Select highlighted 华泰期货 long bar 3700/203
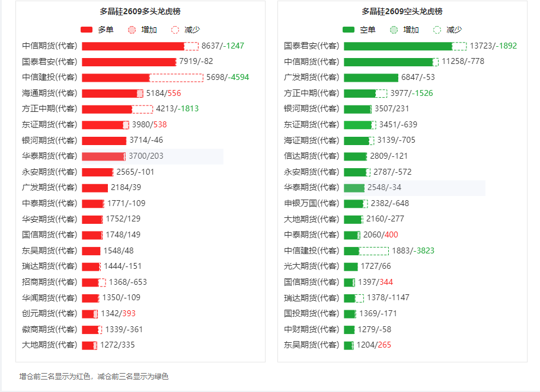 coord(104,156)
